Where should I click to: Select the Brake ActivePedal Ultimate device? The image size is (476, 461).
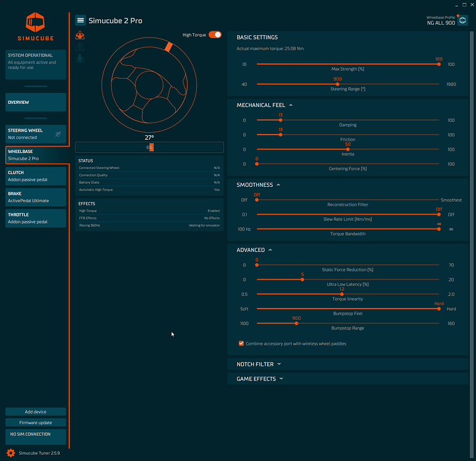(36, 197)
